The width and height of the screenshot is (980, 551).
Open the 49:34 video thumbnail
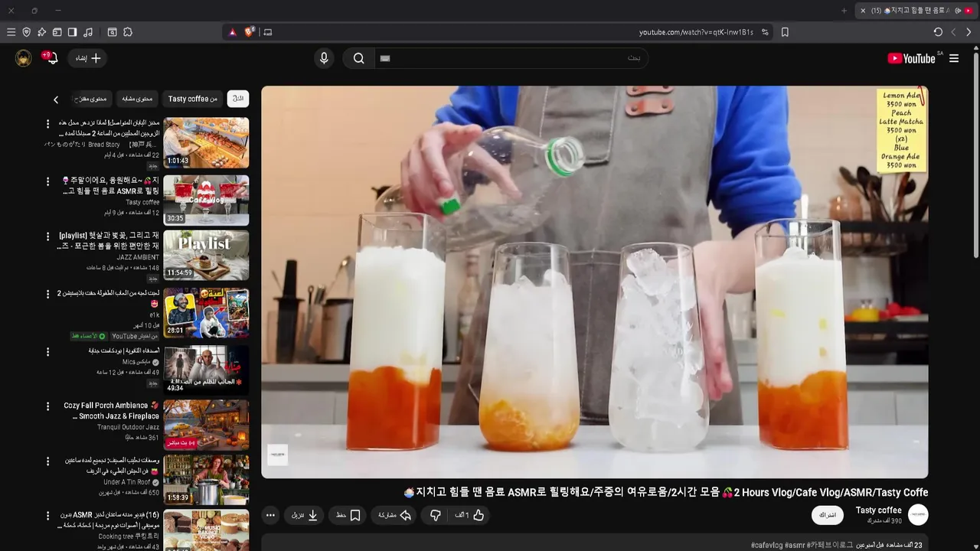pos(206,369)
